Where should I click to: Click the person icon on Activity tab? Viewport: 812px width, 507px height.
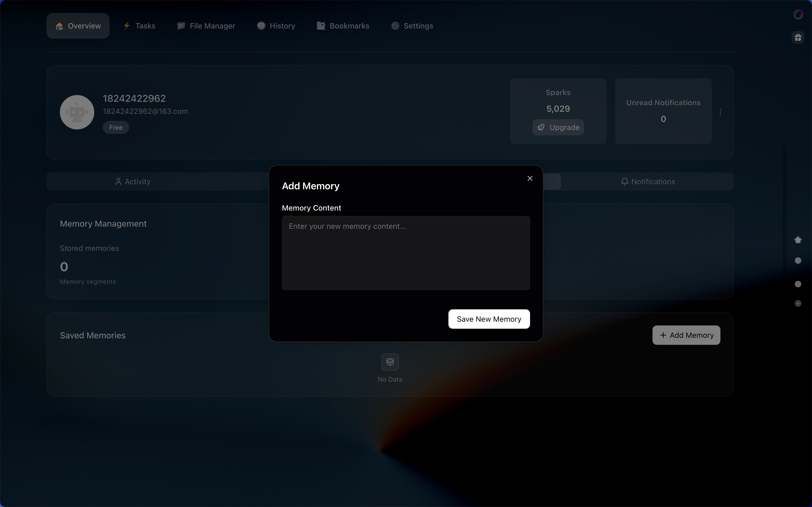click(x=118, y=182)
